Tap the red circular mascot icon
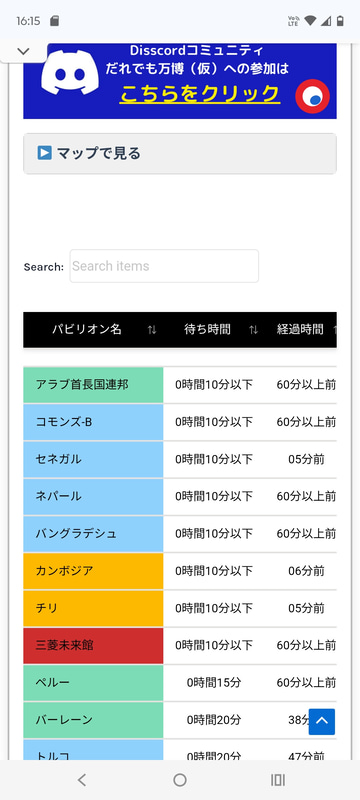 [x=313, y=96]
